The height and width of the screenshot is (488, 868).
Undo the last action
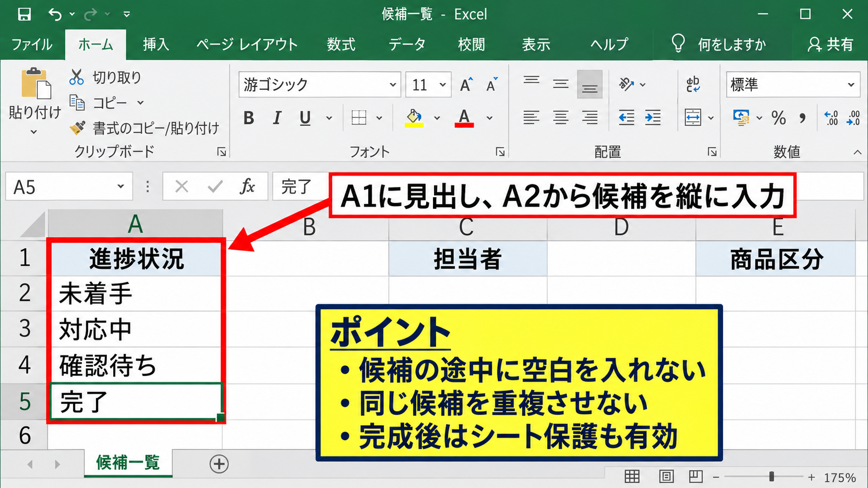(55, 14)
